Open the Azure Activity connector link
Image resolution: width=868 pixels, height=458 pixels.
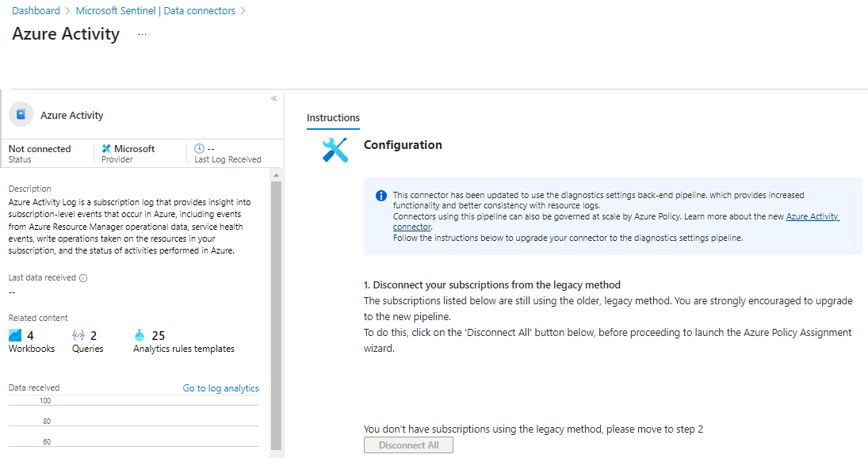[813, 217]
